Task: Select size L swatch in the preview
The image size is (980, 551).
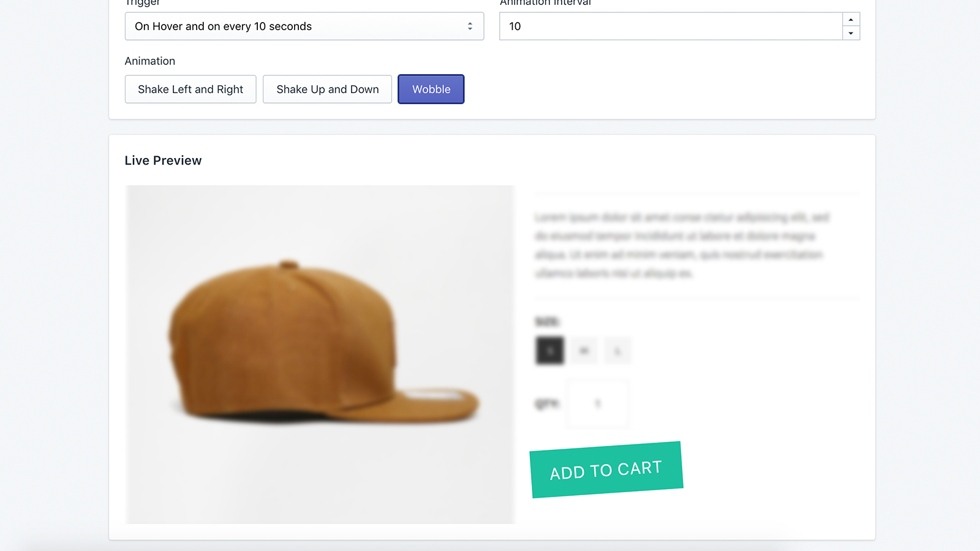Action: click(617, 350)
